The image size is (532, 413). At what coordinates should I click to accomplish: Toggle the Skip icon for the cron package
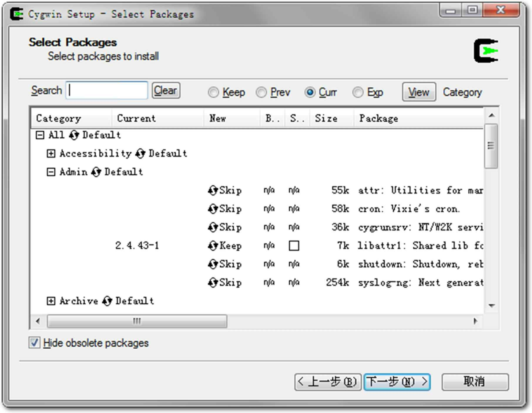(213, 209)
